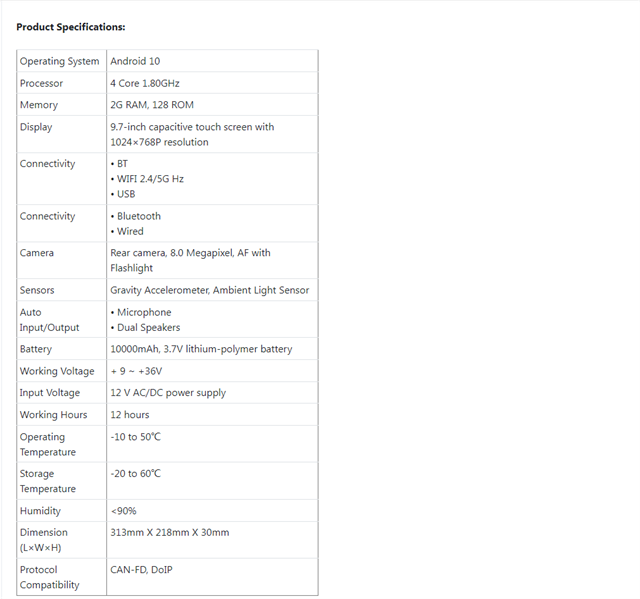The image size is (640, 599).
Task: Select the Operating System label cell
Action: [62, 61]
